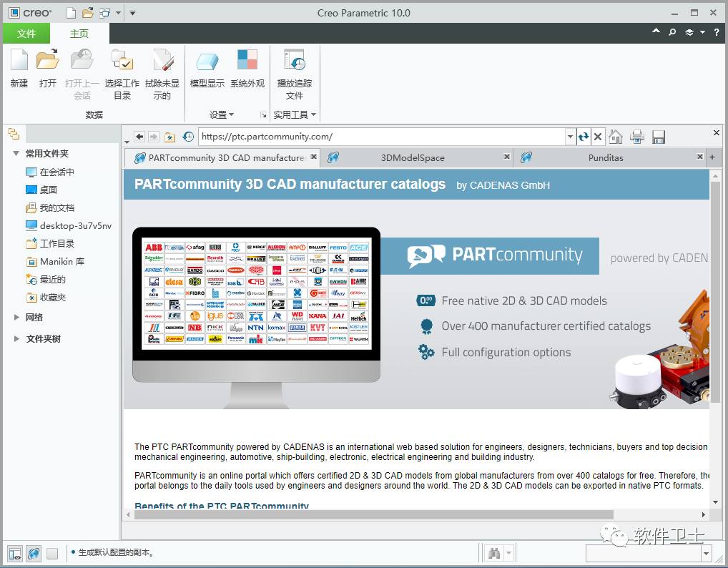Image resolution: width=728 pixels, height=568 pixels.
Task: Open the ribbon search magnifier
Action: pos(672,32)
